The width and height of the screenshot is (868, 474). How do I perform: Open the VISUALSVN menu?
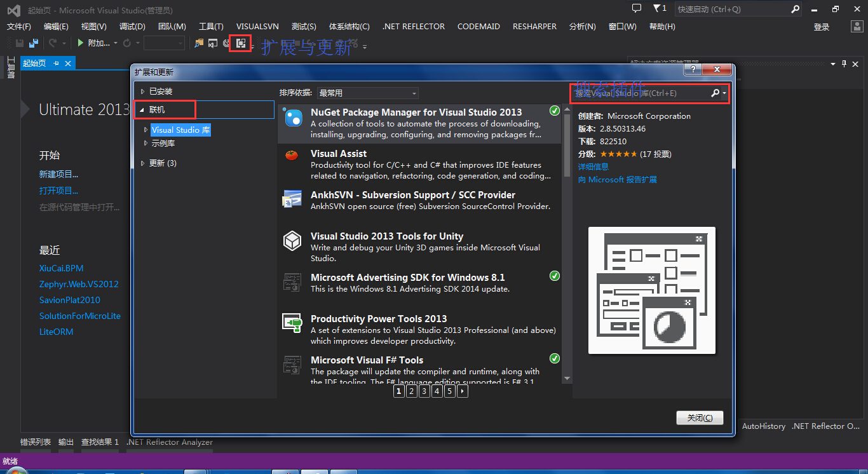pyautogui.click(x=257, y=27)
